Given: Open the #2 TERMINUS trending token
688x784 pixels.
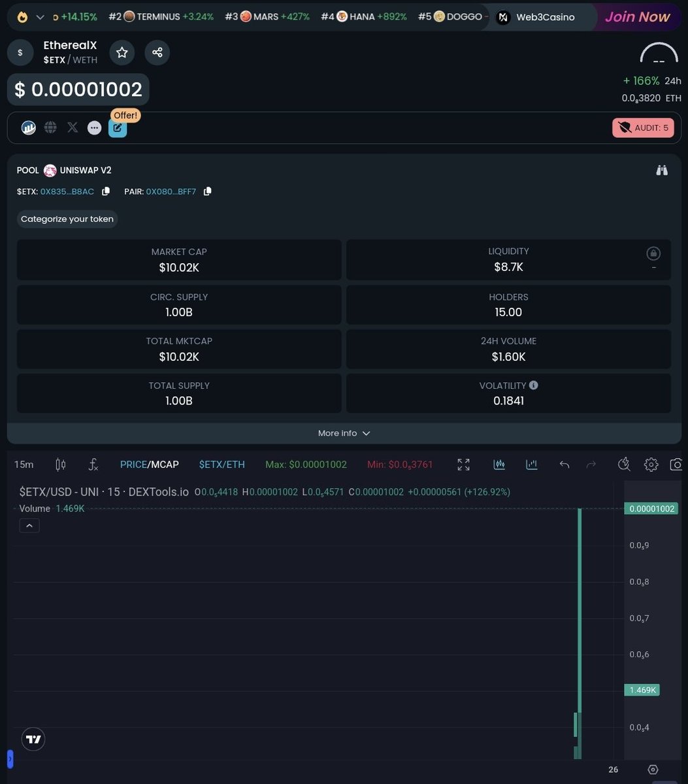Looking at the screenshot, I should pos(161,17).
